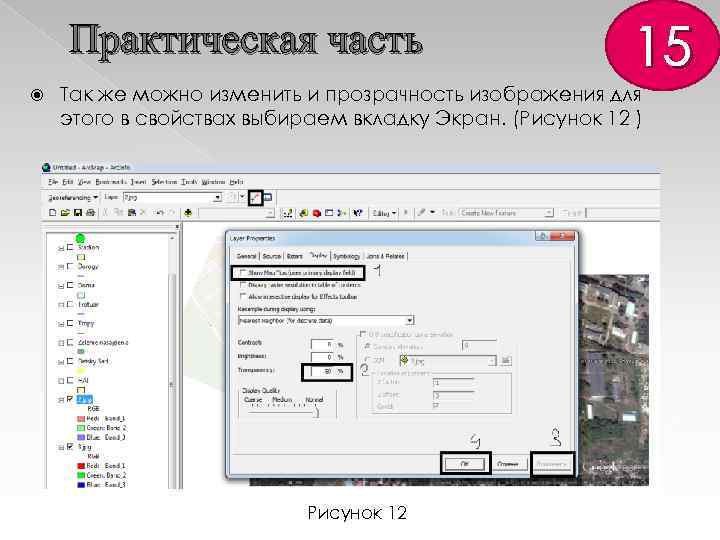This screenshot has width=720, height=540.
Task: Open the map scale combo box
Action: [236, 213]
